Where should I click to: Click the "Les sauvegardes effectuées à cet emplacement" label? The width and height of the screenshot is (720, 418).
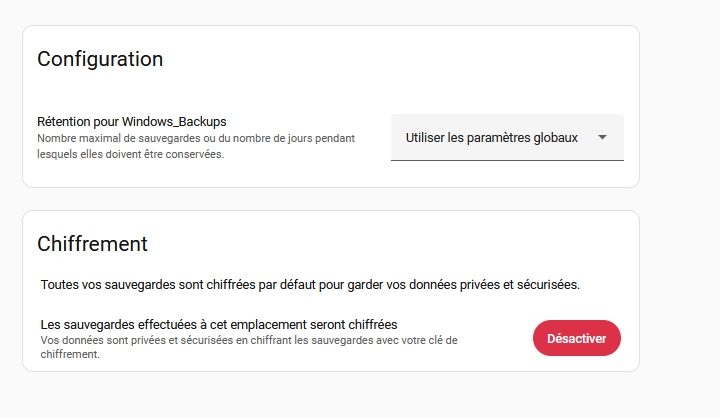click(x=219, y=325)
